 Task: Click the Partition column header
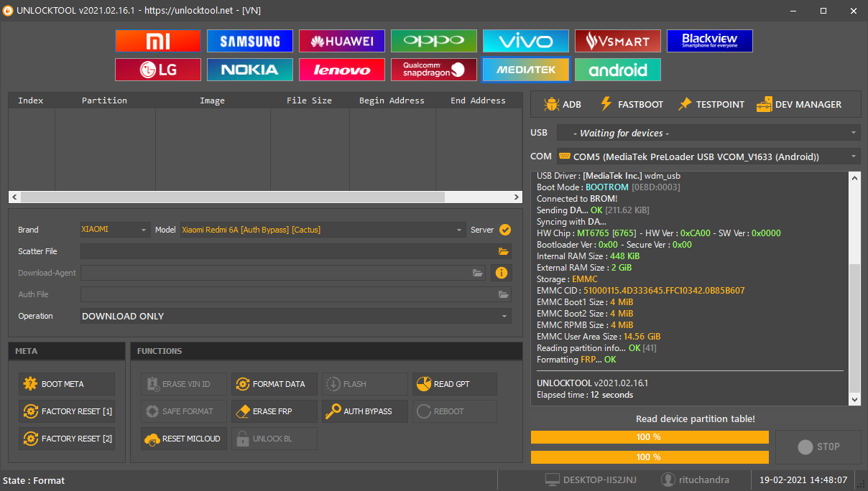(x=105, y=100)
